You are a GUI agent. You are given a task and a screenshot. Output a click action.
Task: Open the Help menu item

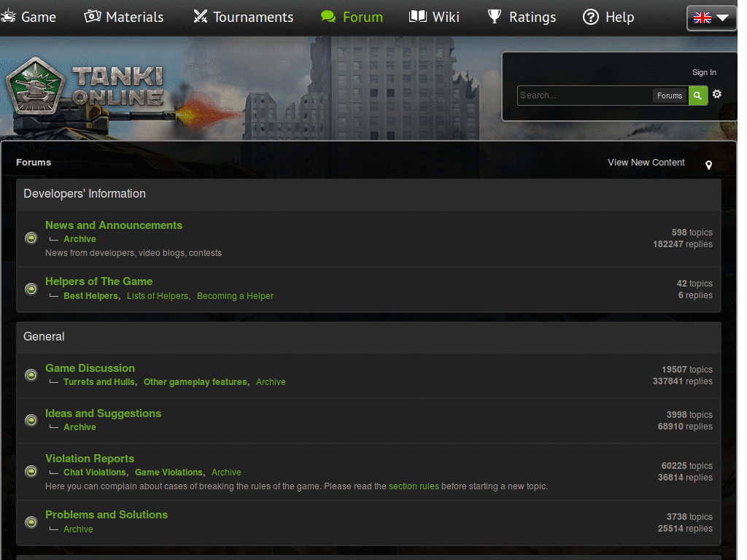pyautogui.click(x=620, y=17)
